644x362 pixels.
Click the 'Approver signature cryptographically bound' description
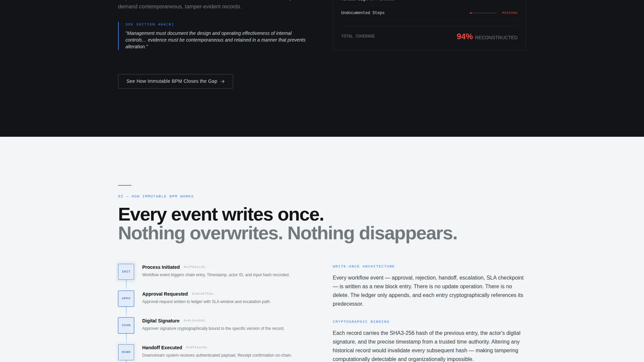[213, 328]
